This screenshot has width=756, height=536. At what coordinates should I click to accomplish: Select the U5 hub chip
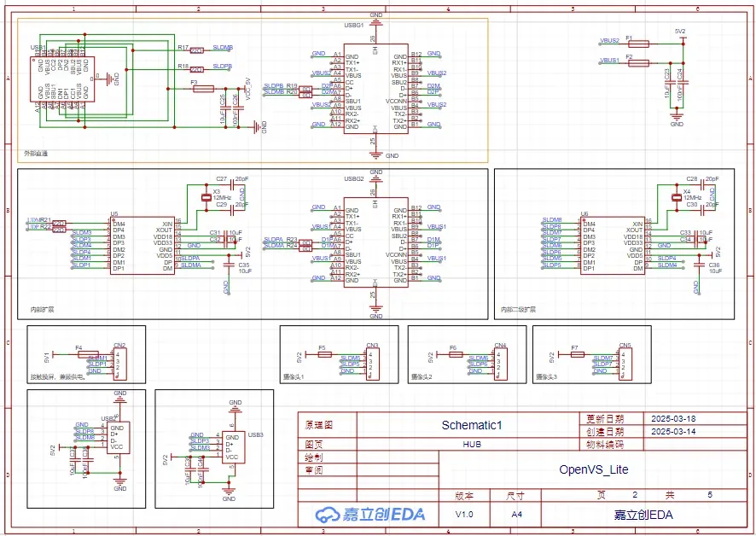tap(142, 246)
